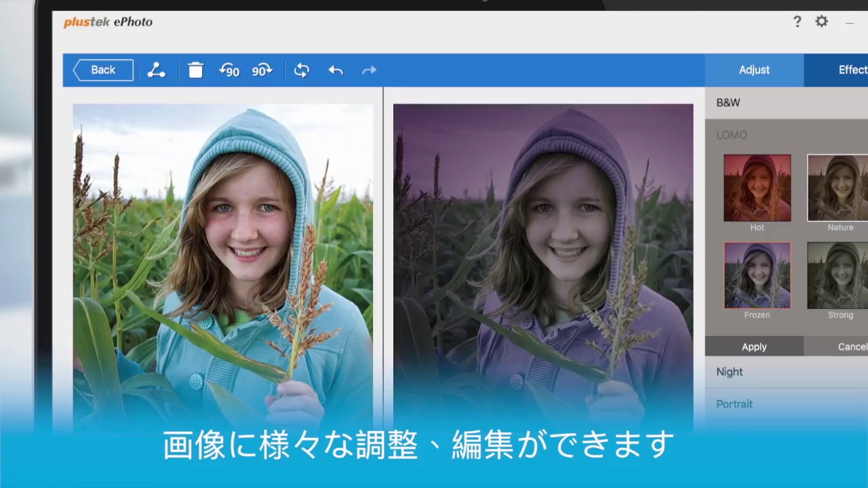Expand the Portrait effect section
This screenshot has width=868, height=488.
787,404
